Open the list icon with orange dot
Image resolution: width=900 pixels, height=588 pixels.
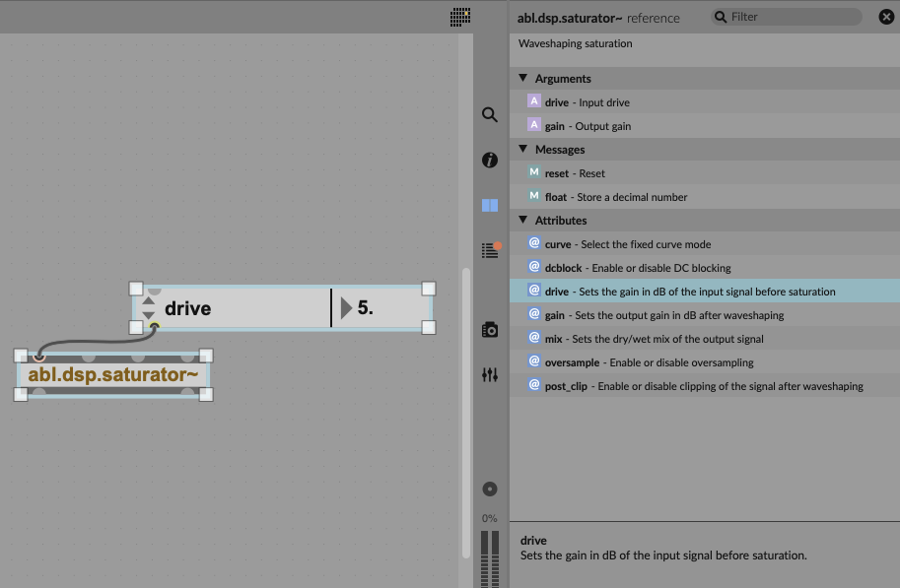[489, 251]
